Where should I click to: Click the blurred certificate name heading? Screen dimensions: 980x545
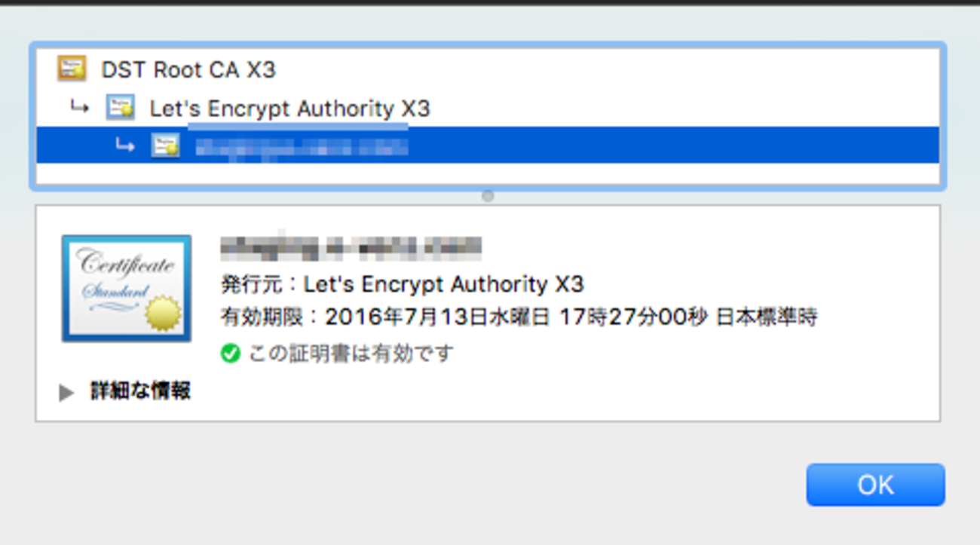[351, 246]
